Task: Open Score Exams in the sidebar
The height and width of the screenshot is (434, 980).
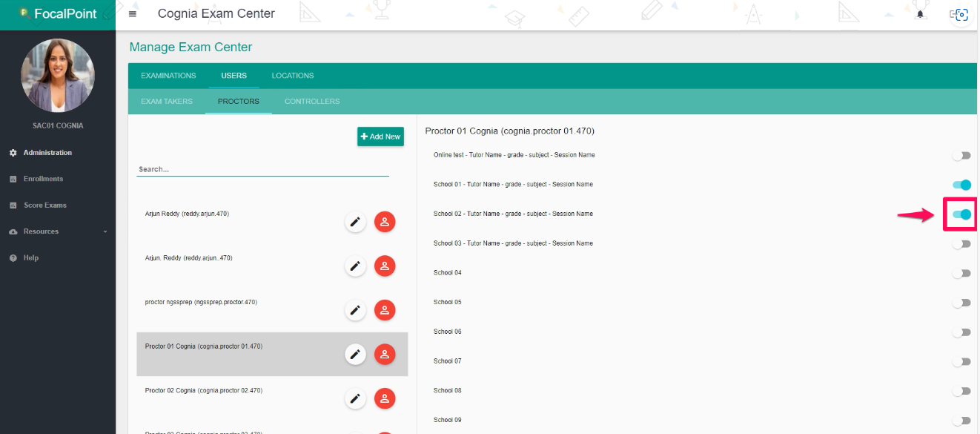Action: pyautogui.click(x=44, y=206)
